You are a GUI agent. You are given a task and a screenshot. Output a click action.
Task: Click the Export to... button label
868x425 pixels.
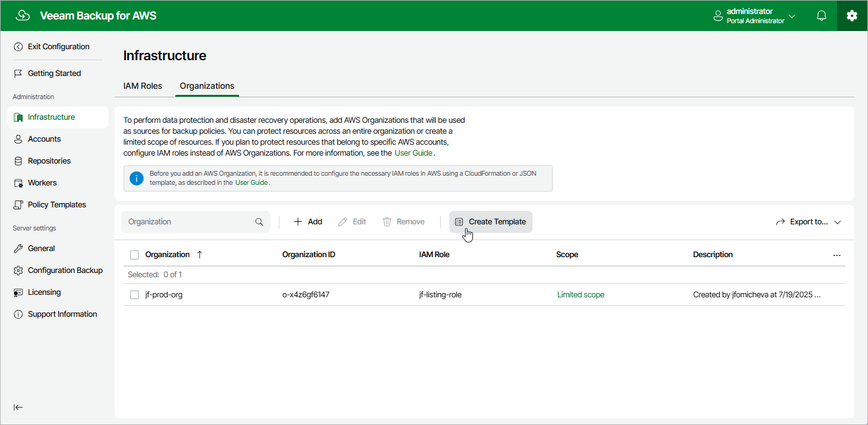(809, 222)
